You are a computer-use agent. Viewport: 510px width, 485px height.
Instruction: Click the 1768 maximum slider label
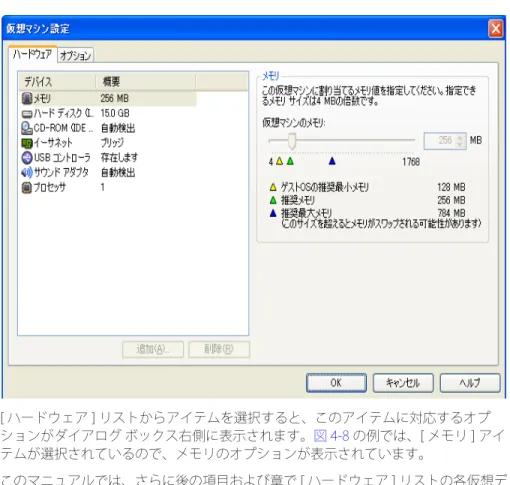(411, 162)
